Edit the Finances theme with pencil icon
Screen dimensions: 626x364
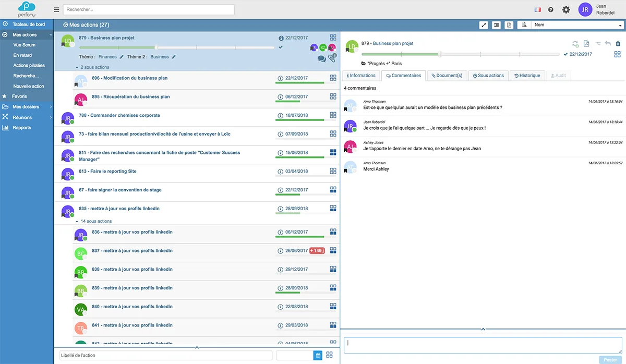tap(122, 57)
